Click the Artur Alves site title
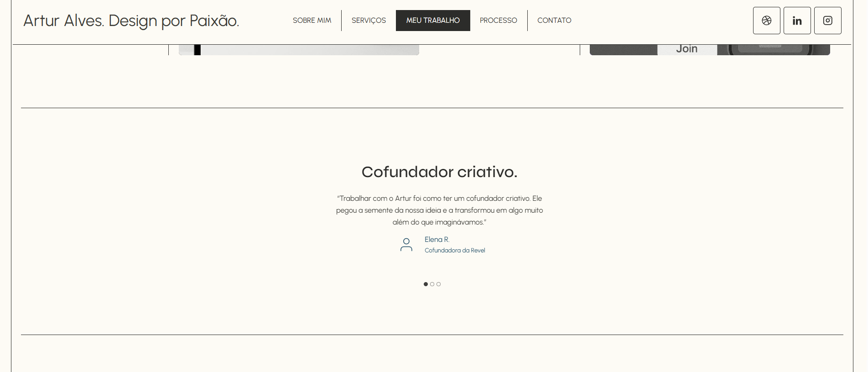The image size is (868, 372). tap(131, 21)
